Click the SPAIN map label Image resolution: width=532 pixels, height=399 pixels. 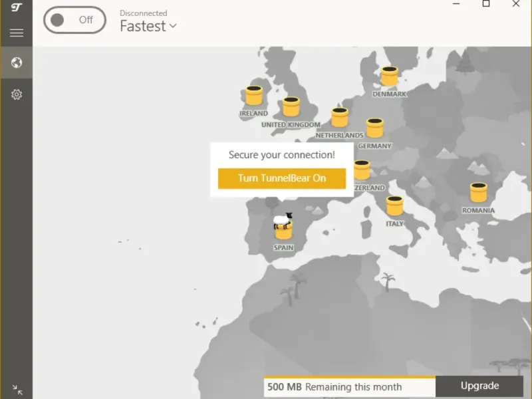[284, 247]
